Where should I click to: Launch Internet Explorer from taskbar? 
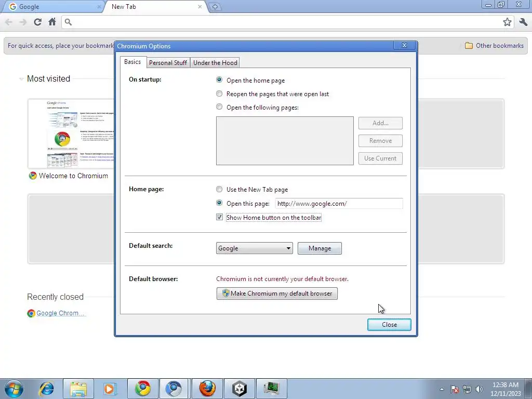point(46,389)
